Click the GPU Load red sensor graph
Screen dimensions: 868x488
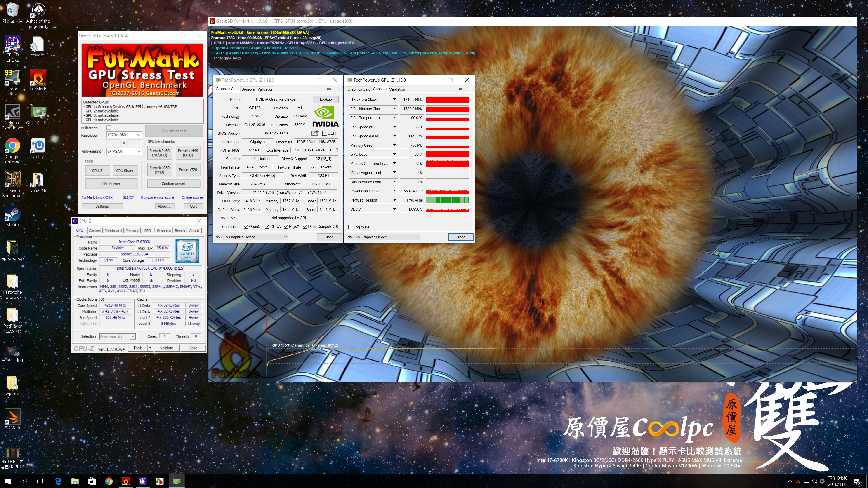pyautogui.click(x=448, y=154)
